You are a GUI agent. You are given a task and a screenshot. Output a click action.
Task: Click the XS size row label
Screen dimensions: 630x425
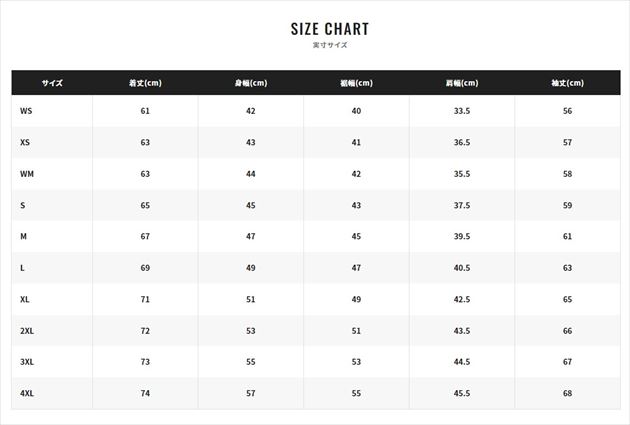pos(25,143)
